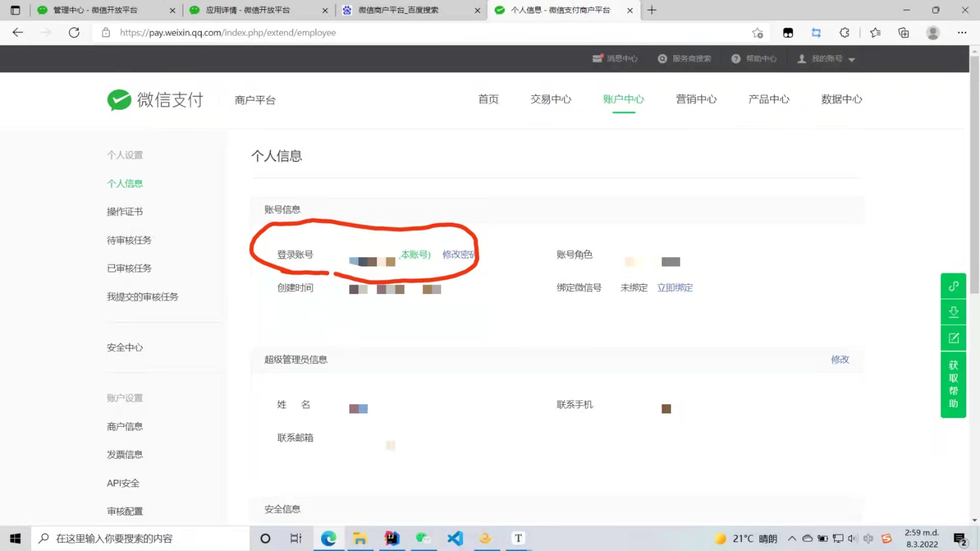Show hidden system tray icons
The width and height of the screenshot is (980, 551).
pyautogui.click(x=792, y=539)
